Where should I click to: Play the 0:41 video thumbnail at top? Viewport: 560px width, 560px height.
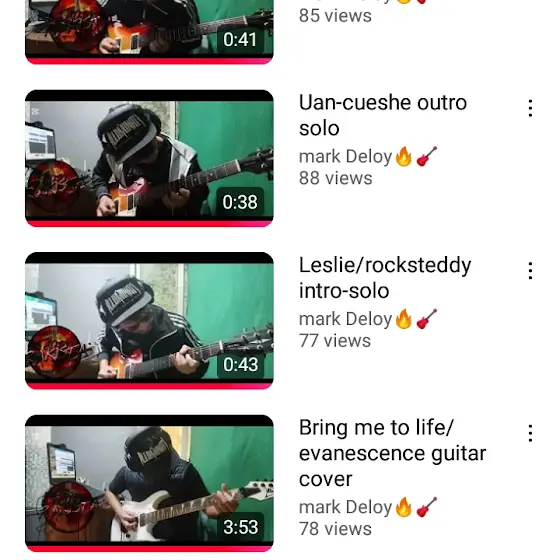(149, 32)
